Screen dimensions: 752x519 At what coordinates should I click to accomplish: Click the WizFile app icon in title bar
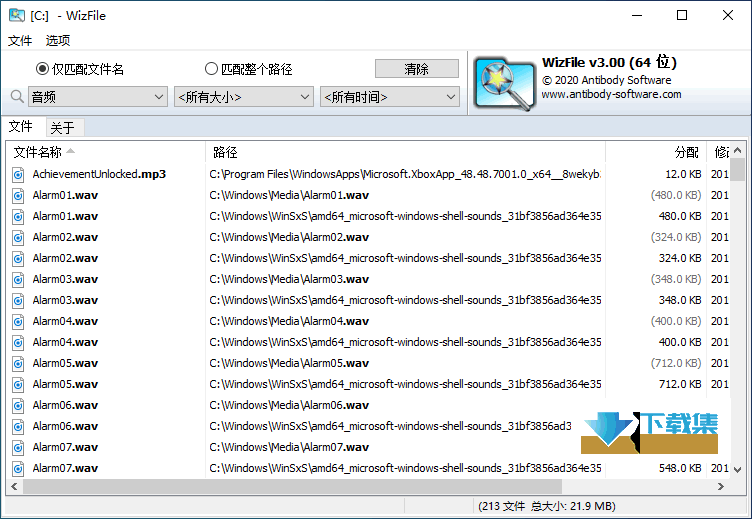tap(16, 15)
